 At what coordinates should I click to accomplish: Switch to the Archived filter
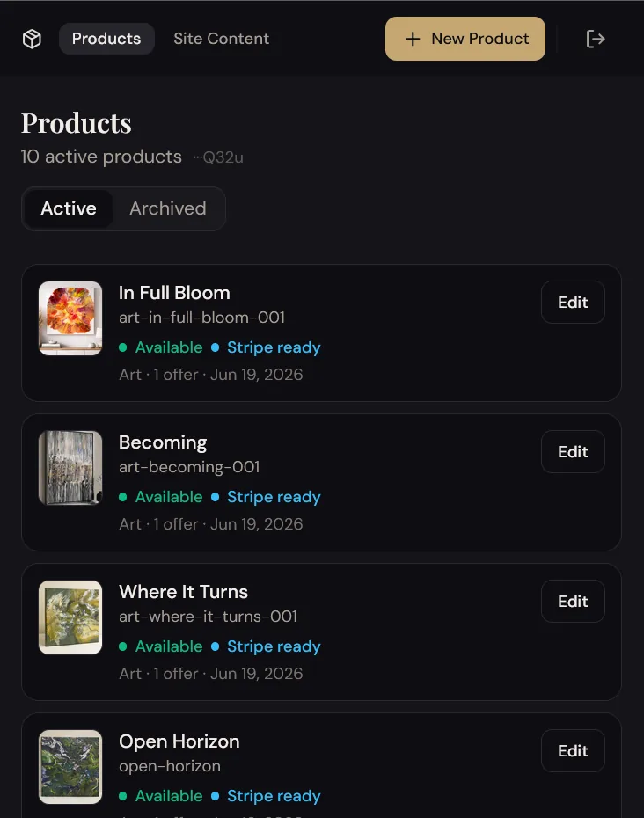[167, 208]
